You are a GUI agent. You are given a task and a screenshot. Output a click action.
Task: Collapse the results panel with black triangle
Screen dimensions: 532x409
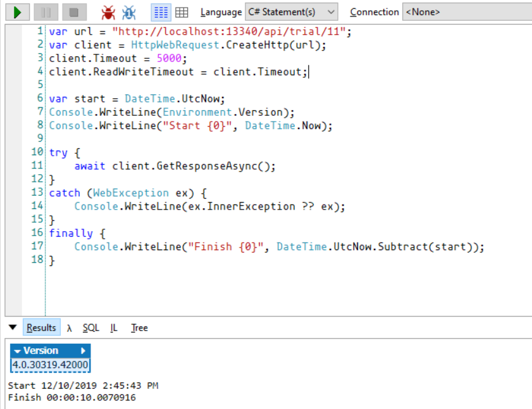(13, 327)
